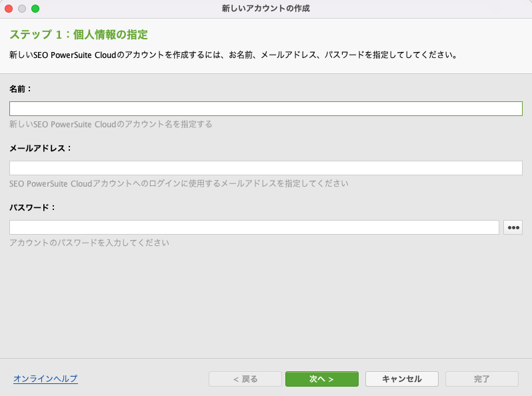Click the 次へ > button
The height and width of the screenshot is (396, 532).
321,379
